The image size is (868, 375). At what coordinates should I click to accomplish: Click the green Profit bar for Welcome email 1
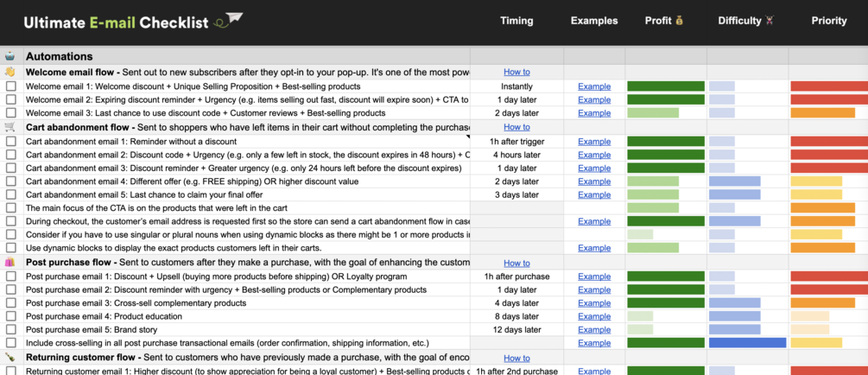coord(666,86)
